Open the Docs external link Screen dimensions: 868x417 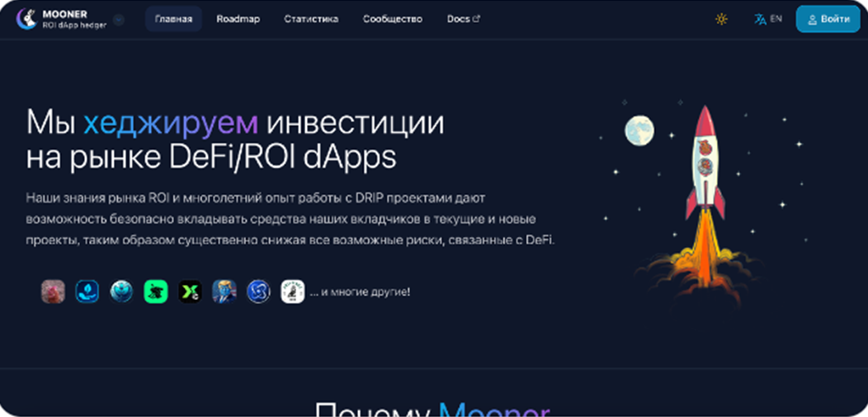(464, 19)
